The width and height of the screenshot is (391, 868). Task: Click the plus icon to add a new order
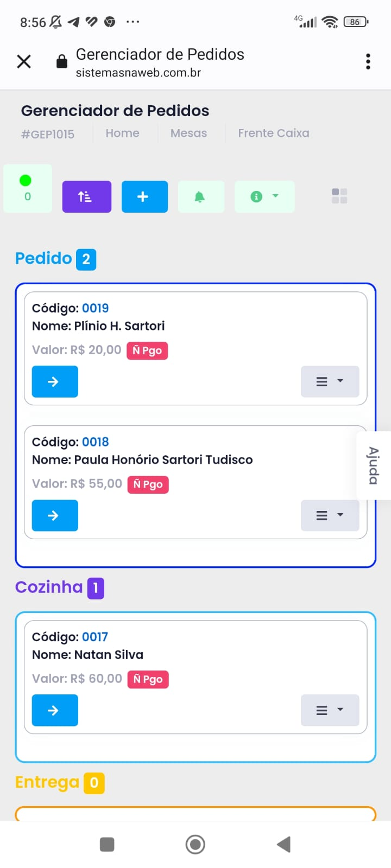coord(144,196)
